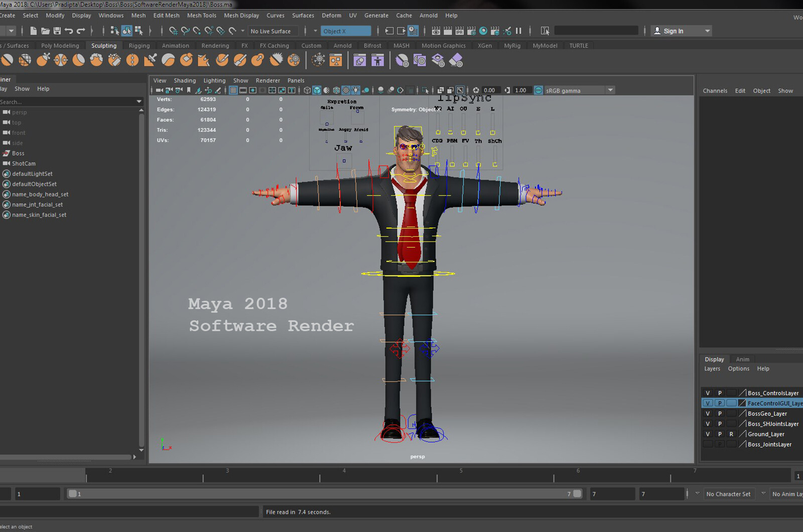Open the No Character Set dropdown

729,494
